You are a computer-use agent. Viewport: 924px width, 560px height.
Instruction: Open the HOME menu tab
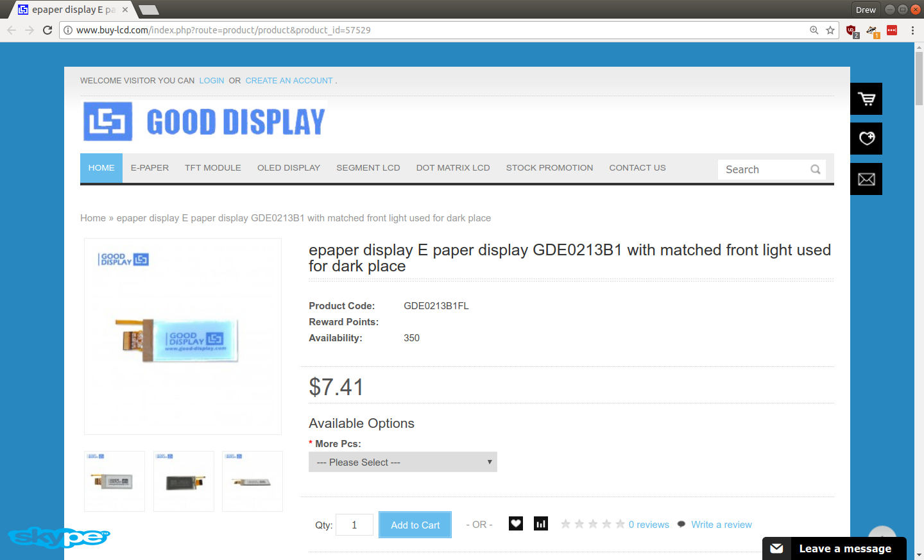(x=101, y=168)
